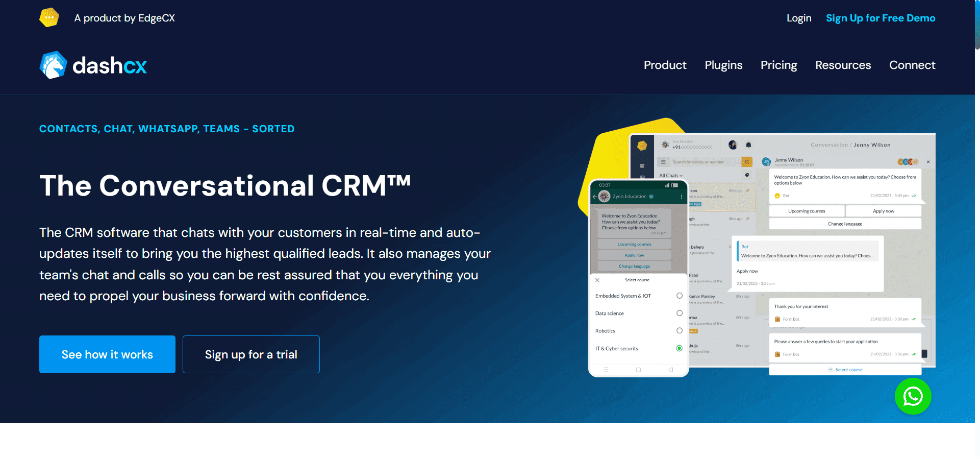
Task: Click the yellow EdgeCX hexagon icon
Action: click(49, 18)
